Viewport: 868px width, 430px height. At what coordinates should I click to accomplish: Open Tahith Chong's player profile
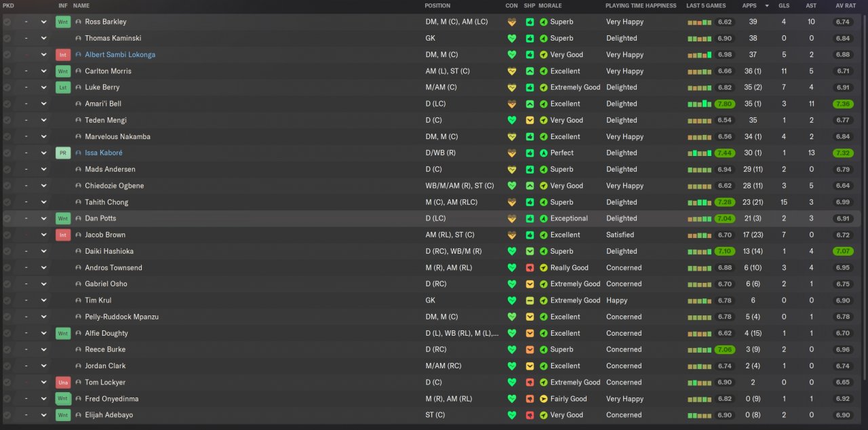tap(106, 202)
